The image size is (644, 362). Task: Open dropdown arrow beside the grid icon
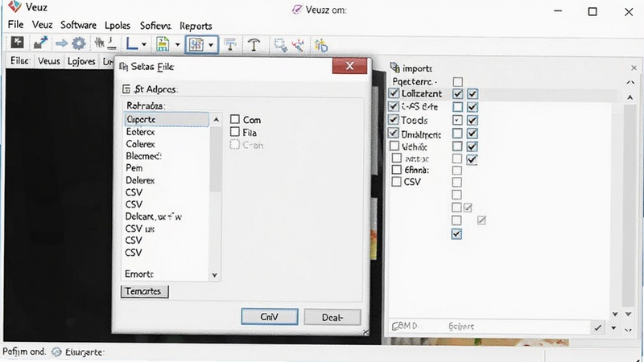(211, 44)
